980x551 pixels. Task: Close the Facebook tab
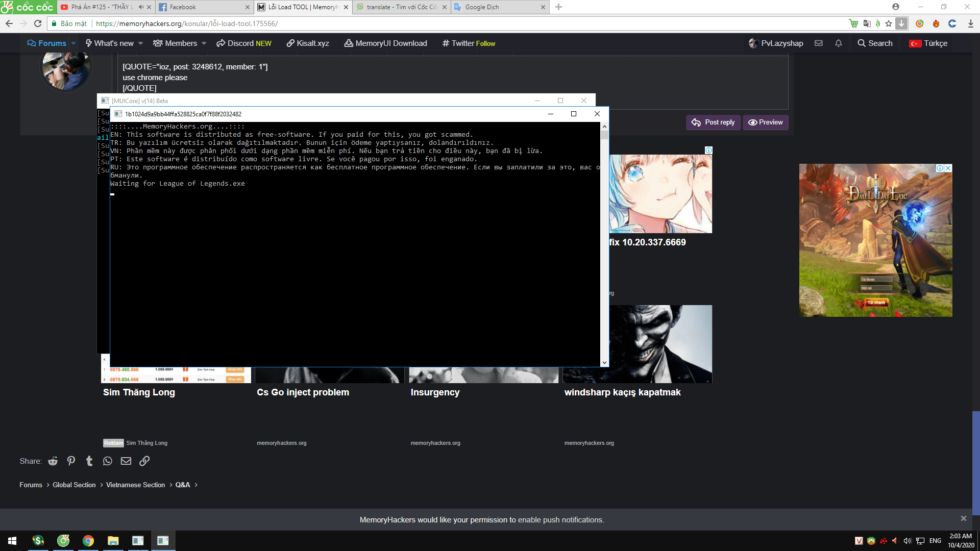(248, 7)
